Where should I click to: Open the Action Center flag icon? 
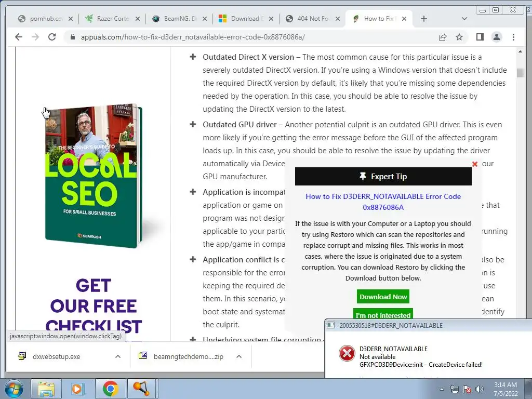pos(467,390)
